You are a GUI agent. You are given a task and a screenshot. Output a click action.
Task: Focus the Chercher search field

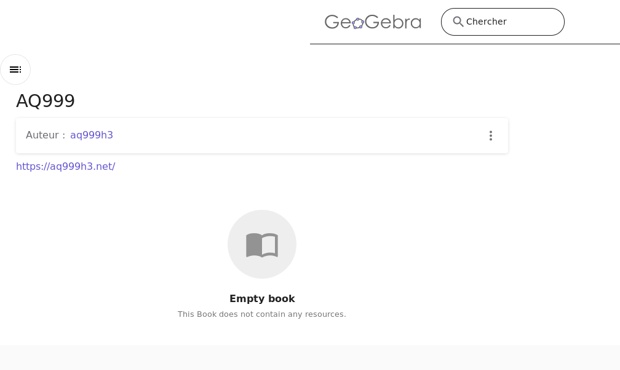point(503,22)
